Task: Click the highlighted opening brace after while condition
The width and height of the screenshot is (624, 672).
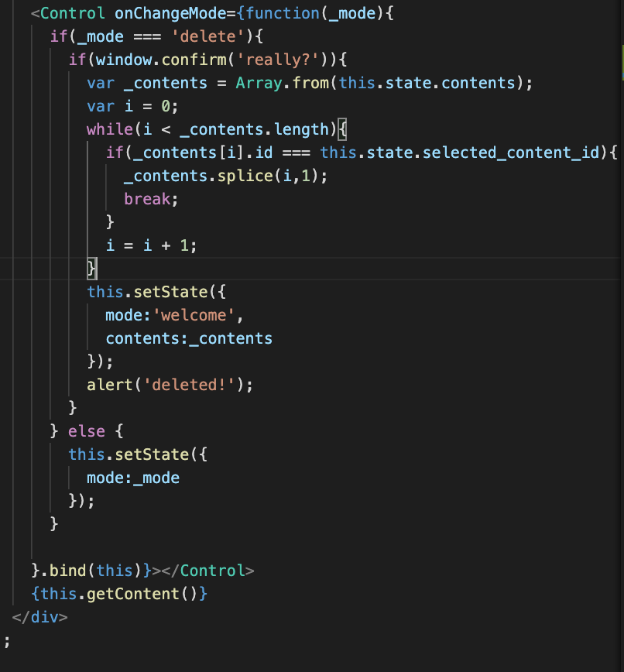Action: pyautogui.click(x=342, y=129)
